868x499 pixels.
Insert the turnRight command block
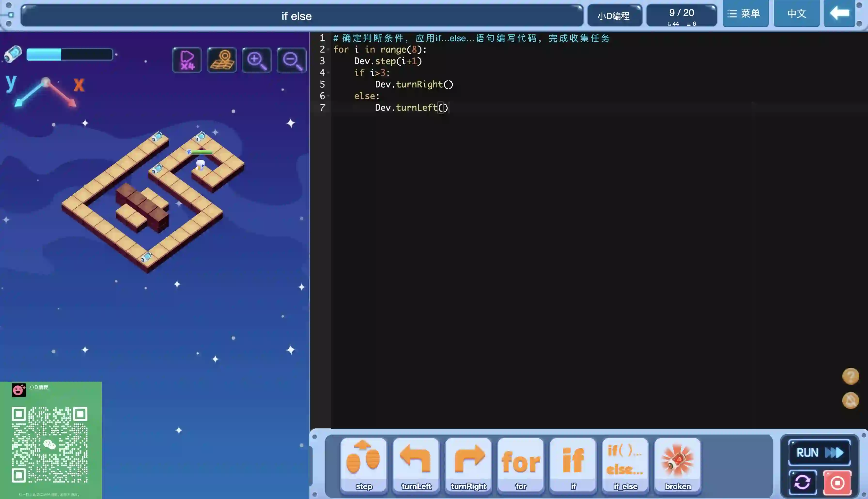pos(468,464)
